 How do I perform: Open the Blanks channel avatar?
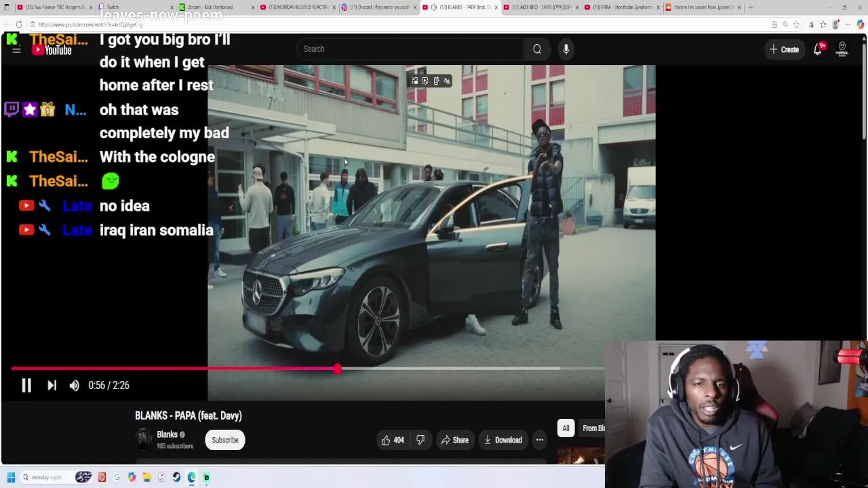click(x=143, y=439)
